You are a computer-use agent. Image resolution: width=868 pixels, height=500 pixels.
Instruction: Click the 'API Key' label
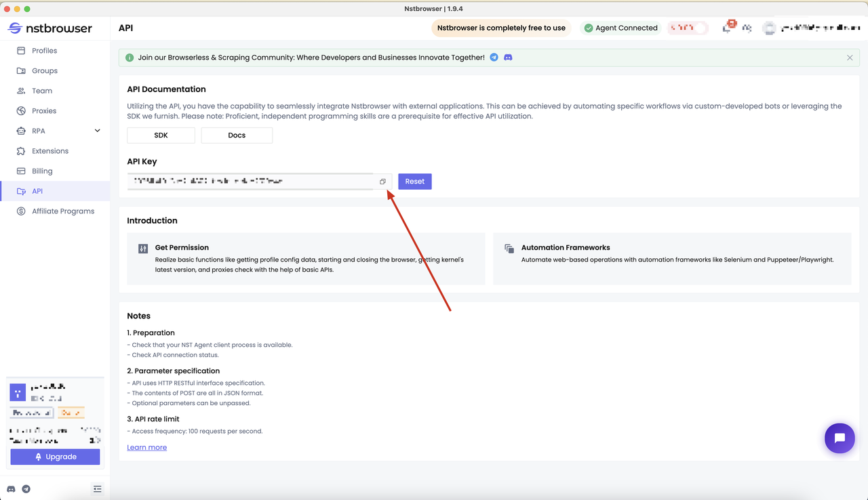(142, 162)
